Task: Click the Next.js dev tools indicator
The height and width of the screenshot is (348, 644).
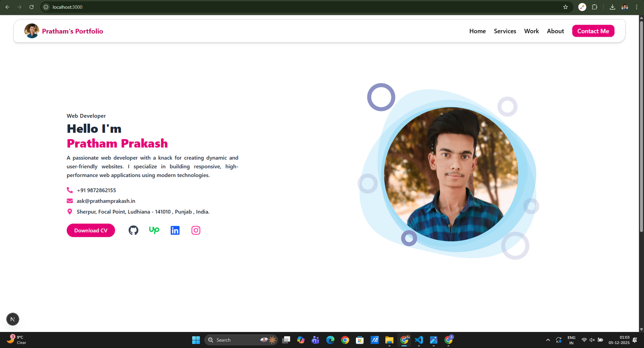Action: pyautogui.click(x=12, y=319)
